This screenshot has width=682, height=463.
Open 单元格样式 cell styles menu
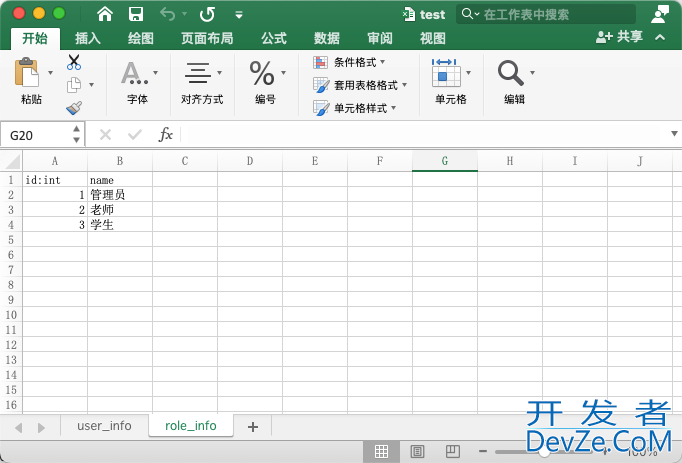coord(354,108)
